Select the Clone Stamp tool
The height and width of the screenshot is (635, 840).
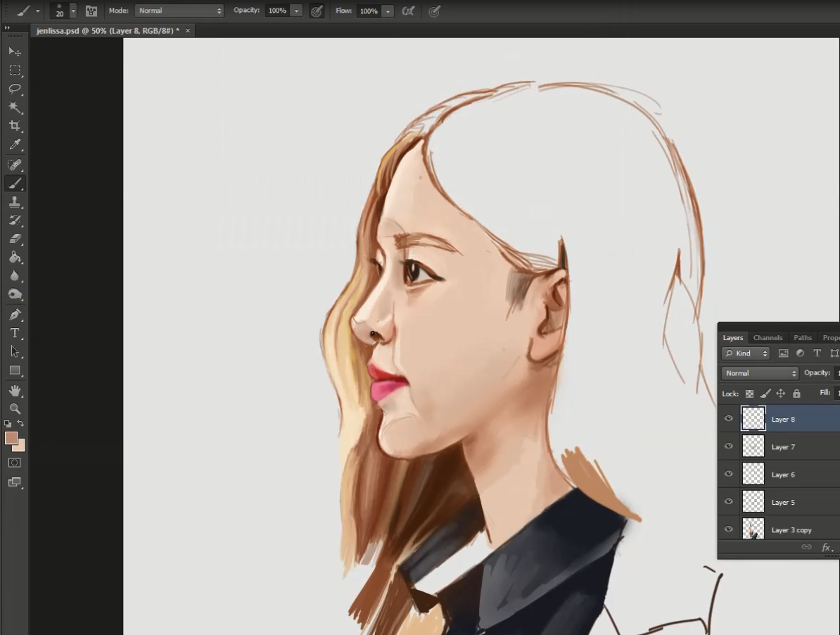coord(15,202)
